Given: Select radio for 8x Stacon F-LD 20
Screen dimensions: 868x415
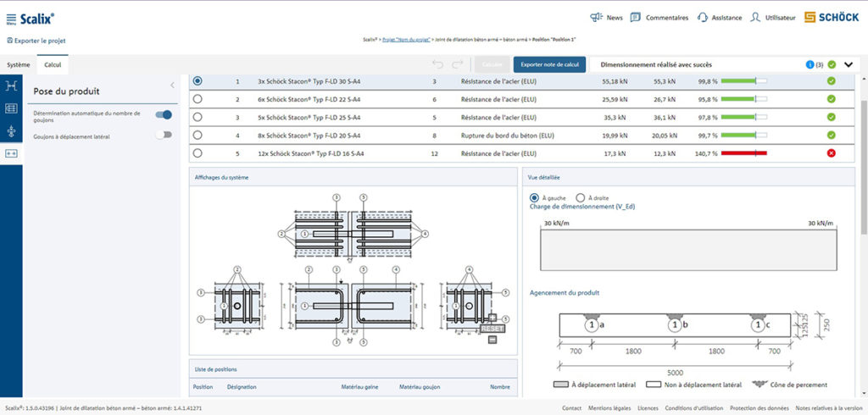Looking at the screenshot, I should pyautogui.click(x=198, y=135).
